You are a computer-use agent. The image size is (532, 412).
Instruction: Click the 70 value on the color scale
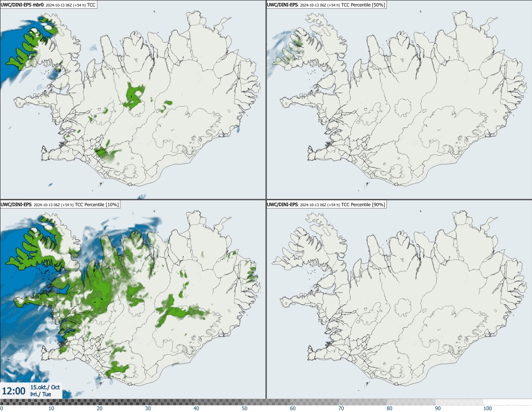coord(341,408)
